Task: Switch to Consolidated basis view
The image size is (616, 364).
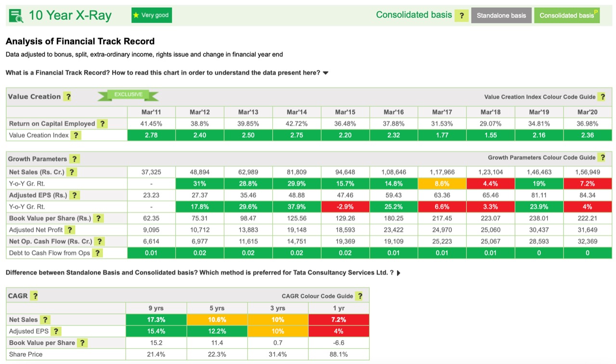Action: 566,15
